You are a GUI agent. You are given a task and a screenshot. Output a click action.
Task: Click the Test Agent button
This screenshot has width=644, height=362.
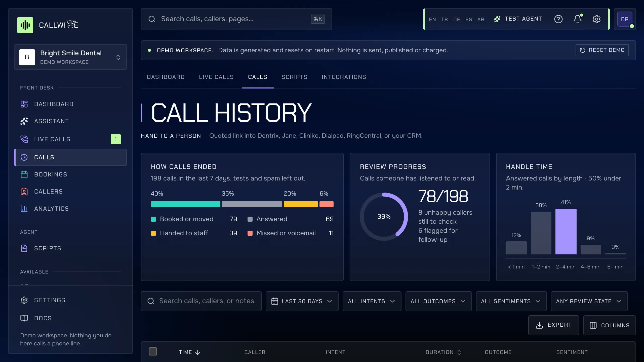(x=518, y=19)
